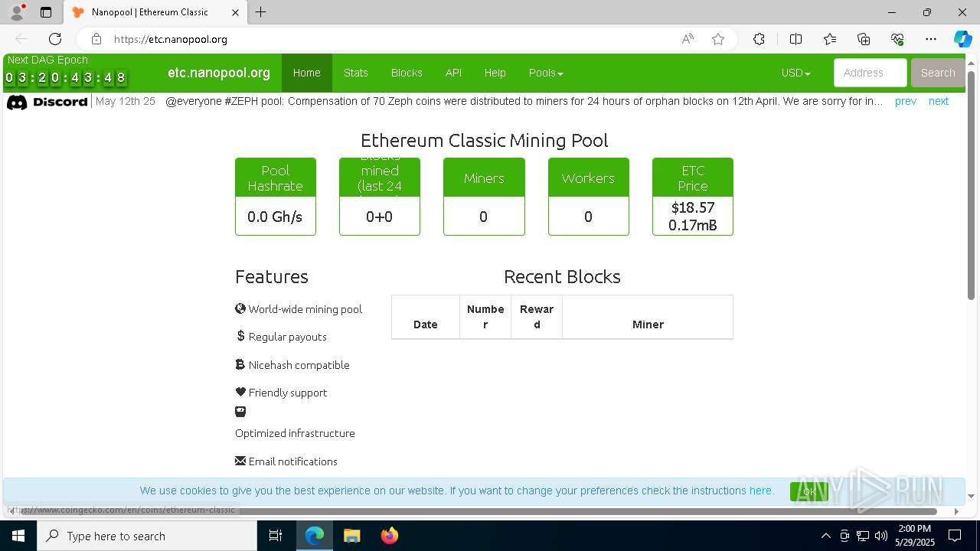The image size is (980, 551).
Task: Show next Discord announcement
Action: coord(939,101)
